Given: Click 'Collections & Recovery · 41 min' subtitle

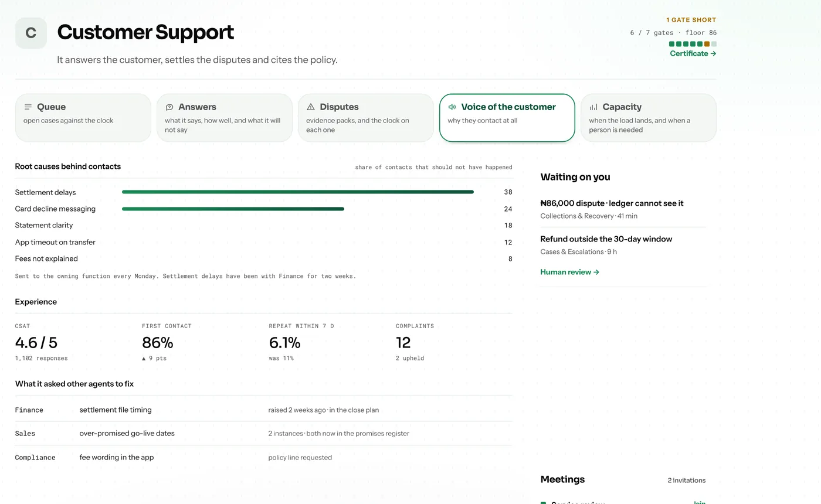Looking at the screenshot, I should (589, 216).
